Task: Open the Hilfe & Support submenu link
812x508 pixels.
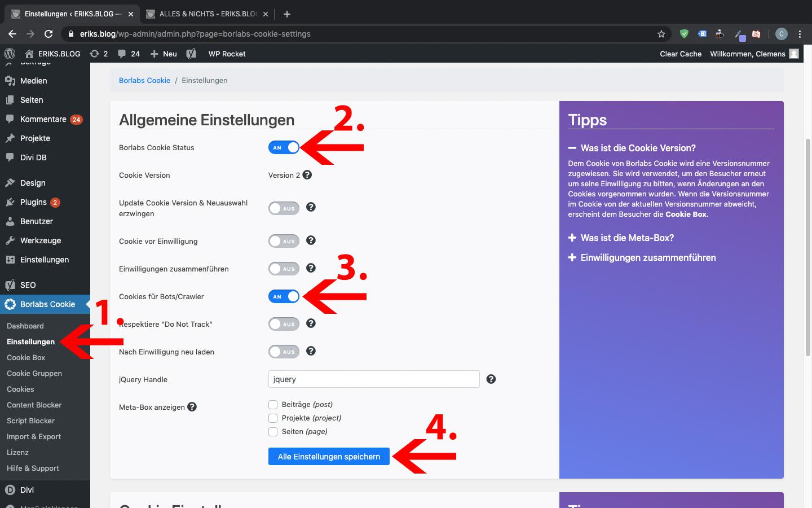Action: tap(33, 468)
